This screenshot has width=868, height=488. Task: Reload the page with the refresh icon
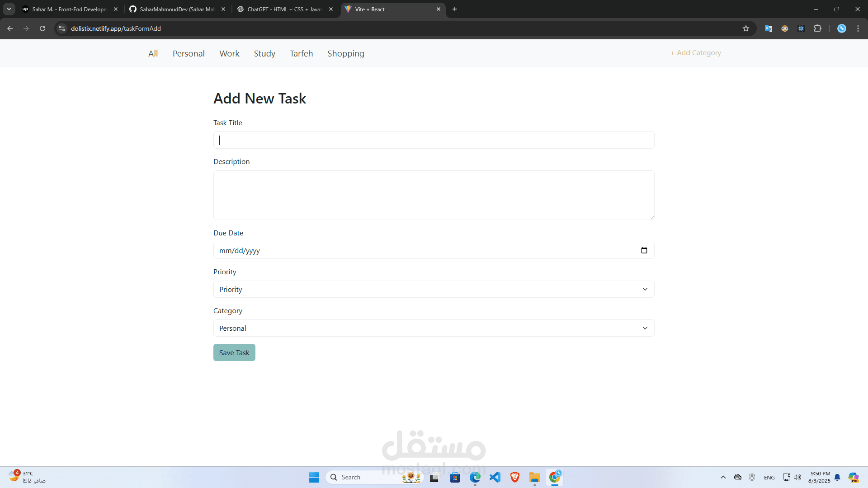[42, 28]
